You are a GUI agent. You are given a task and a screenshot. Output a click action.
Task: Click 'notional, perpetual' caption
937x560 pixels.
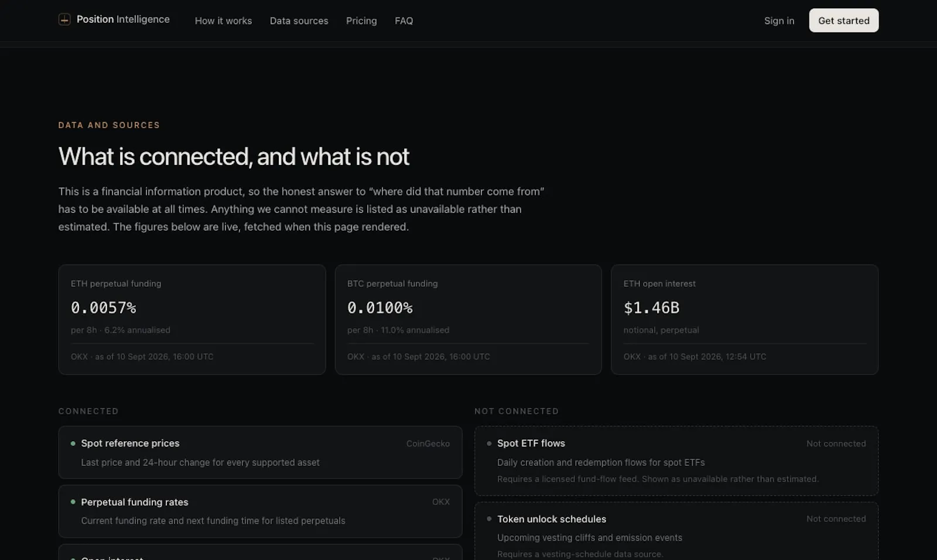point(661,330)
